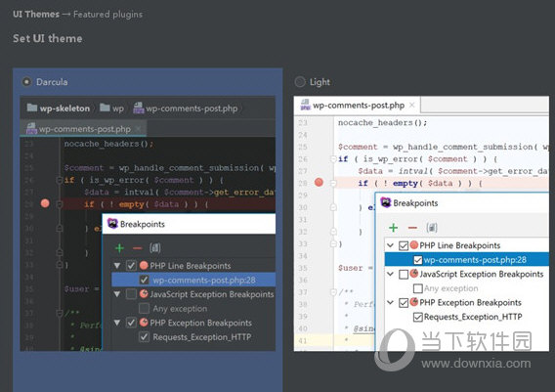Select the Light theme radio button
Viewport: 555px width, 392px height.
(x=300, y=82)
